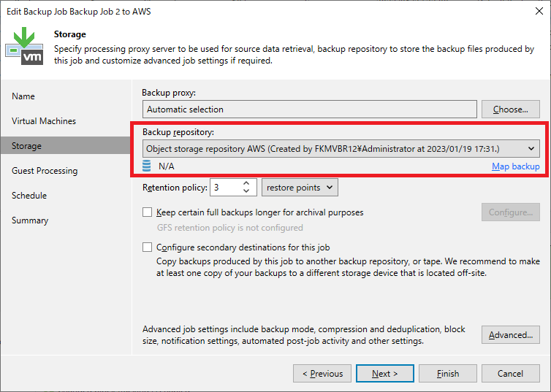Choose a backup proxy with Choose button
This screenshot has height=392, width=551.
click(x=511, y=109)
